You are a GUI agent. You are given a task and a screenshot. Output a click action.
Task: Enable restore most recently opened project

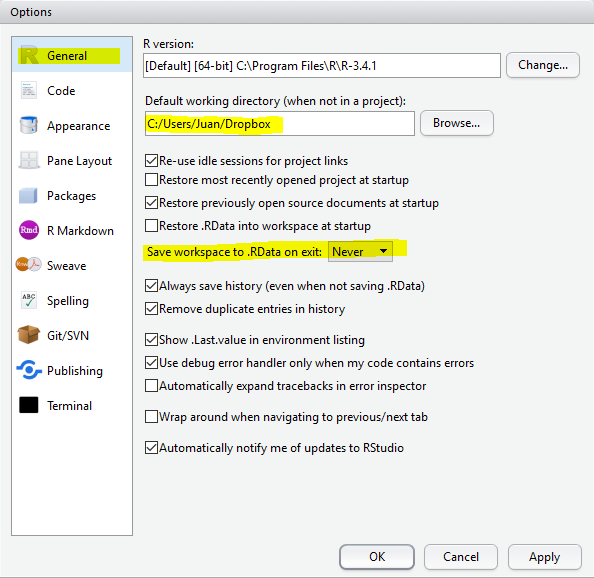click(x=152, y=180)
